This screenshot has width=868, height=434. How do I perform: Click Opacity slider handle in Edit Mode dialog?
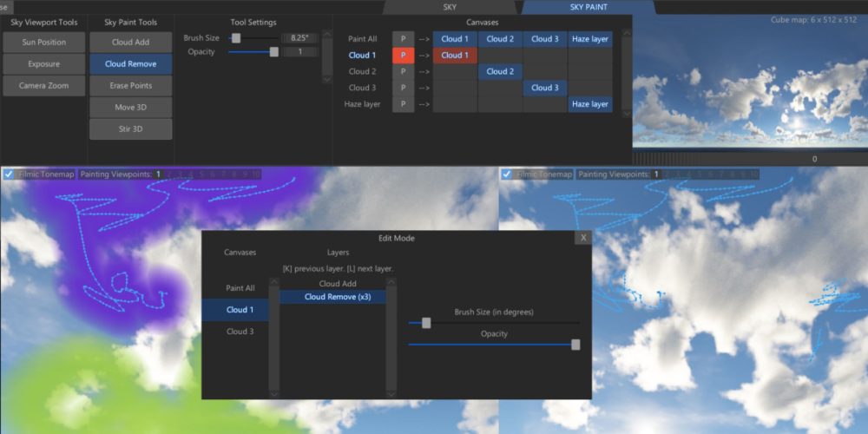(x=575, y=345)
